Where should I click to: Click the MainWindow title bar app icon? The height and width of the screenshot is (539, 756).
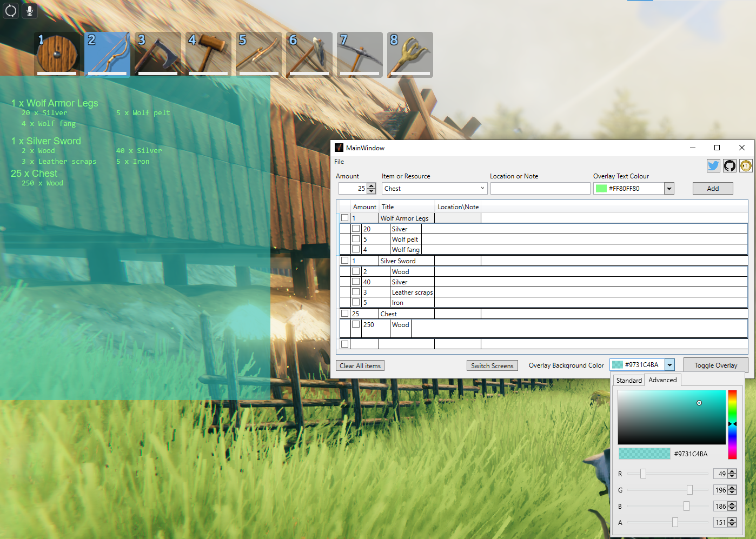[339, 148]
